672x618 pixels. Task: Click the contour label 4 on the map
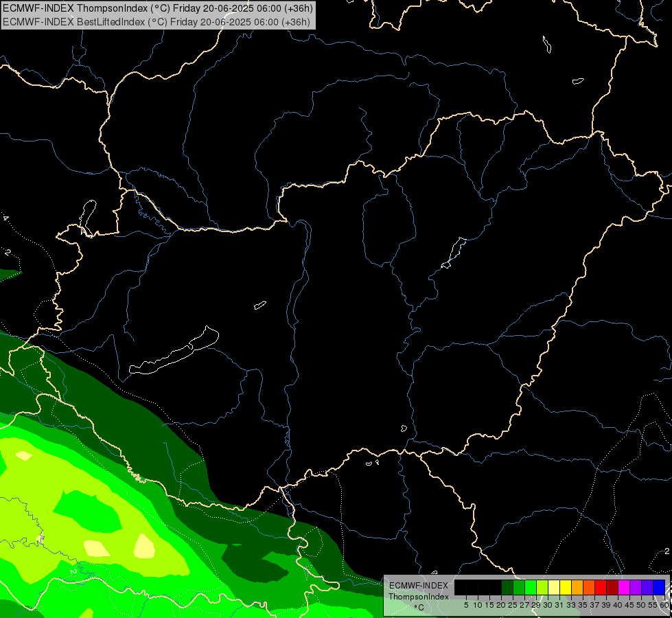pos(5,218)
